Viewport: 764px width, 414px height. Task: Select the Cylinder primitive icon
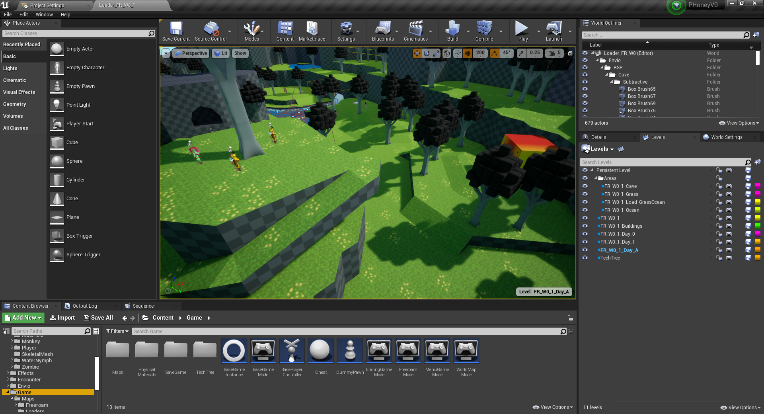[x=57, y=180]
